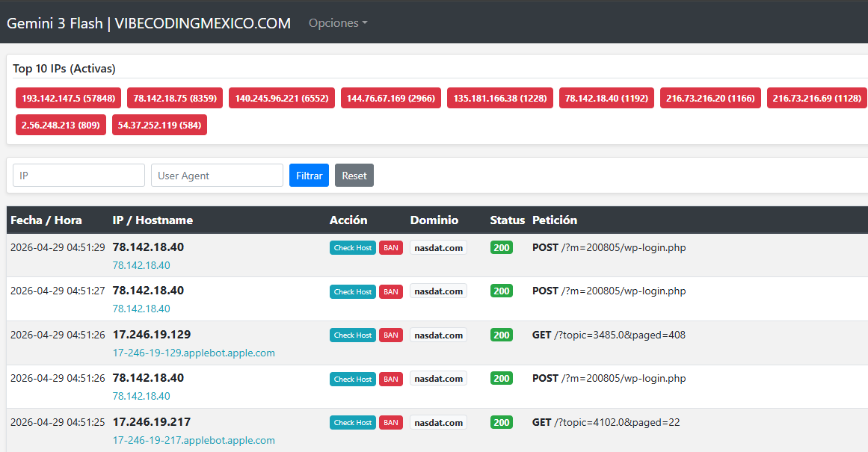This screenshot has height=452, width=868.
Task: Open the Gemini 3 Flash | VIBECODINGMEXICO.COM brand link
Action: (149, 23)
